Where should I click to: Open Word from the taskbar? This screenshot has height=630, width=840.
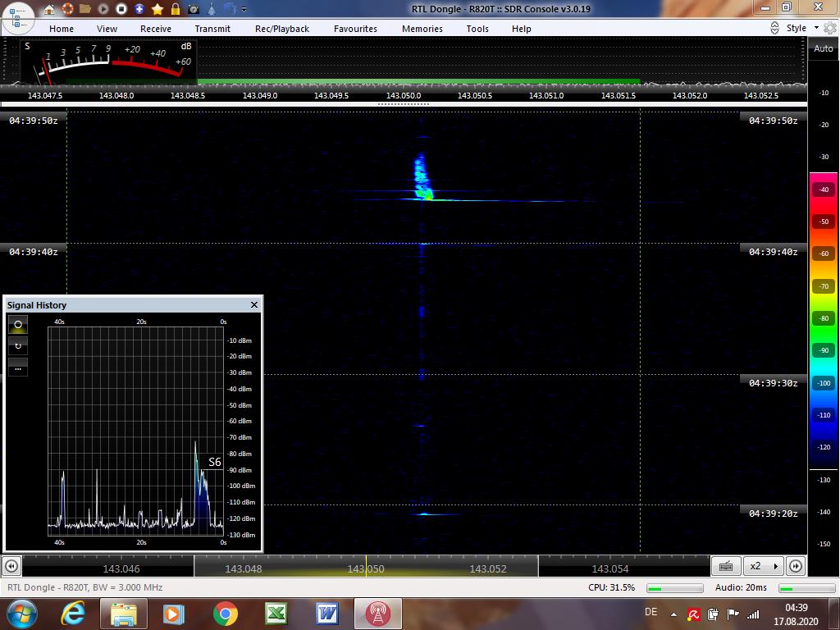(327, 614)
